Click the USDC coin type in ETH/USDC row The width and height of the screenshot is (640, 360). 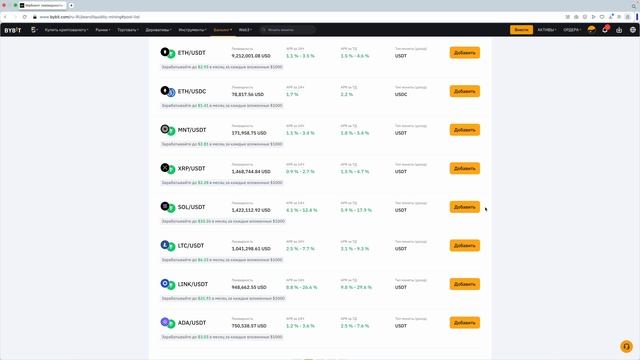click(x=401, y=94)
